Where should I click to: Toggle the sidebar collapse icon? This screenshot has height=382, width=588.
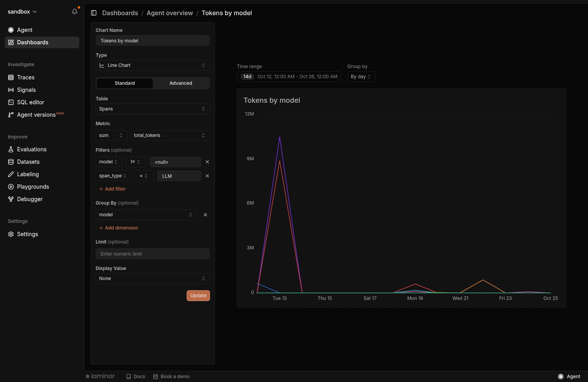(x=94, y=13)
